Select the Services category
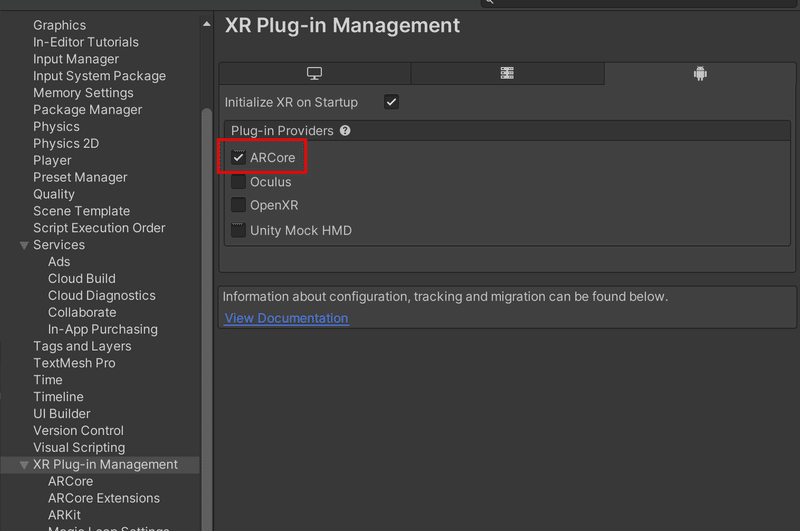 coord(59,244)
